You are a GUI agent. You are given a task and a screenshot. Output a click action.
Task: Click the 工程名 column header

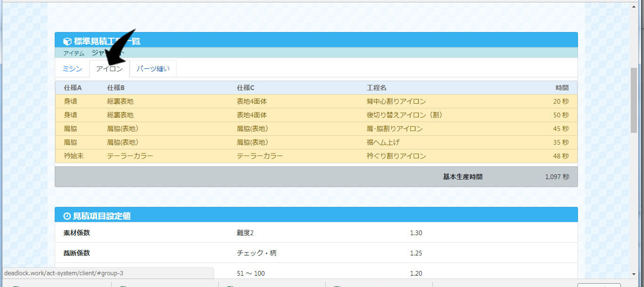click(x=377, y=88)
